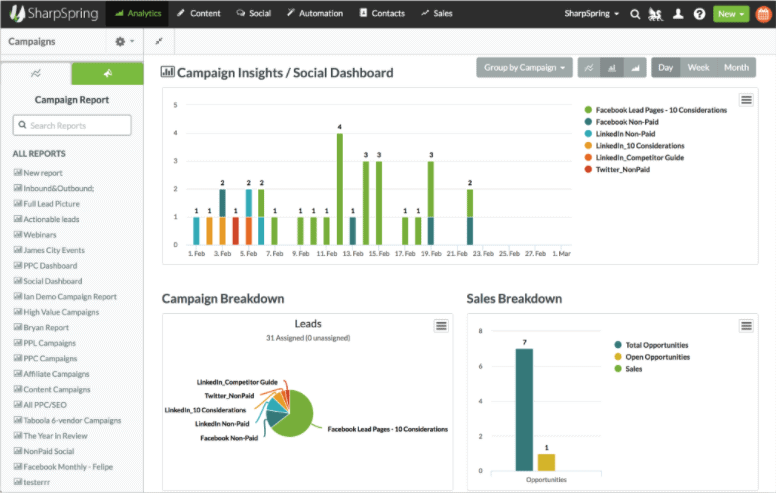
Task: Click the collapse arrows icon beside the gear
Action: [x=160, y=42]
